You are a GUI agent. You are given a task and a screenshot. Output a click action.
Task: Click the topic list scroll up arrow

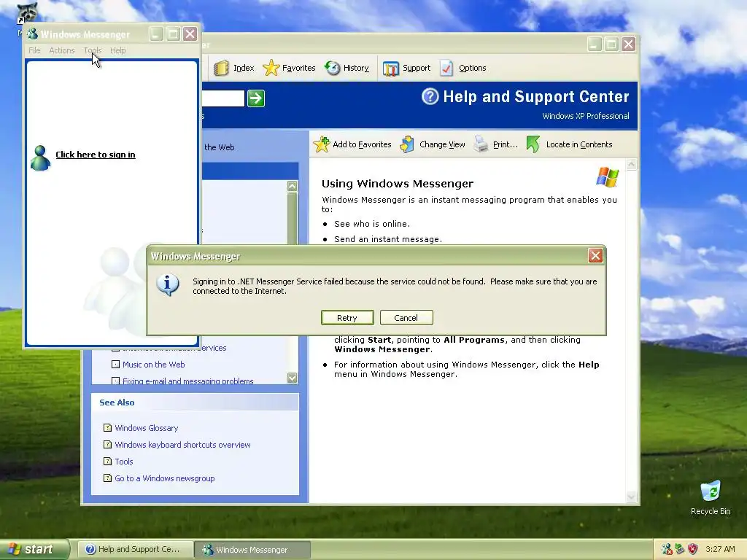(x=292, y=186)
